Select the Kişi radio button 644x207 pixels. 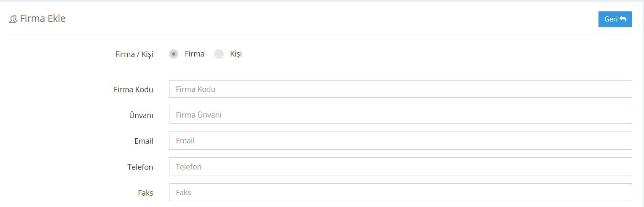coord(219,54)
